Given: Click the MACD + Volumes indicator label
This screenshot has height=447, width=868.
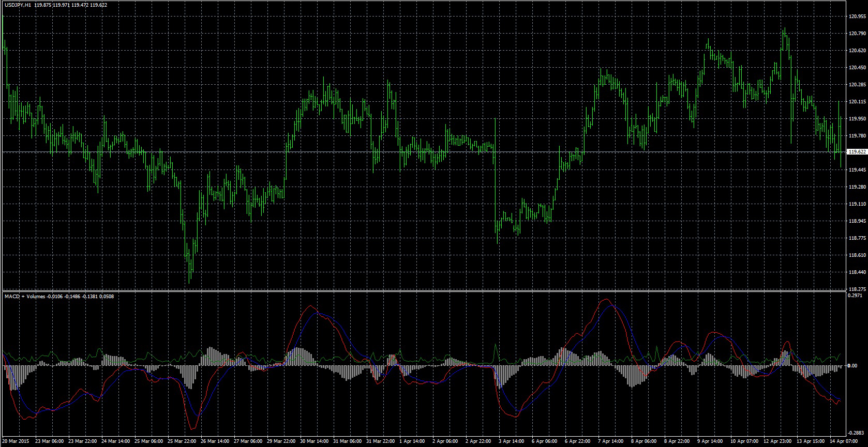Looking at the screenshot, I should 25,297.
